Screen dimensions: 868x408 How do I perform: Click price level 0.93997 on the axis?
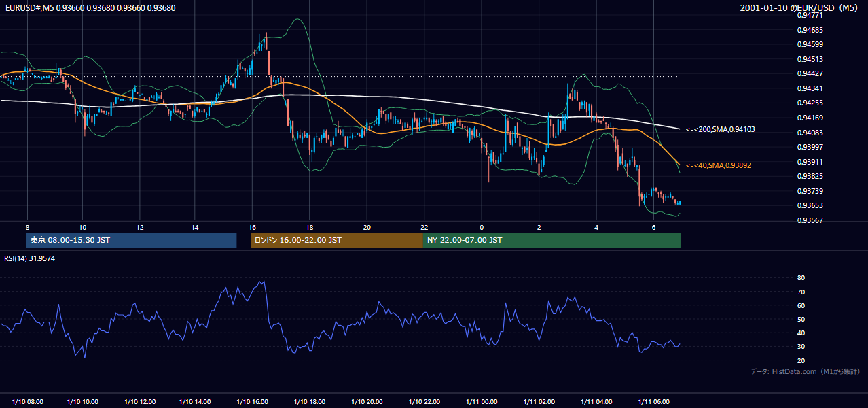(x=810, y=147)
